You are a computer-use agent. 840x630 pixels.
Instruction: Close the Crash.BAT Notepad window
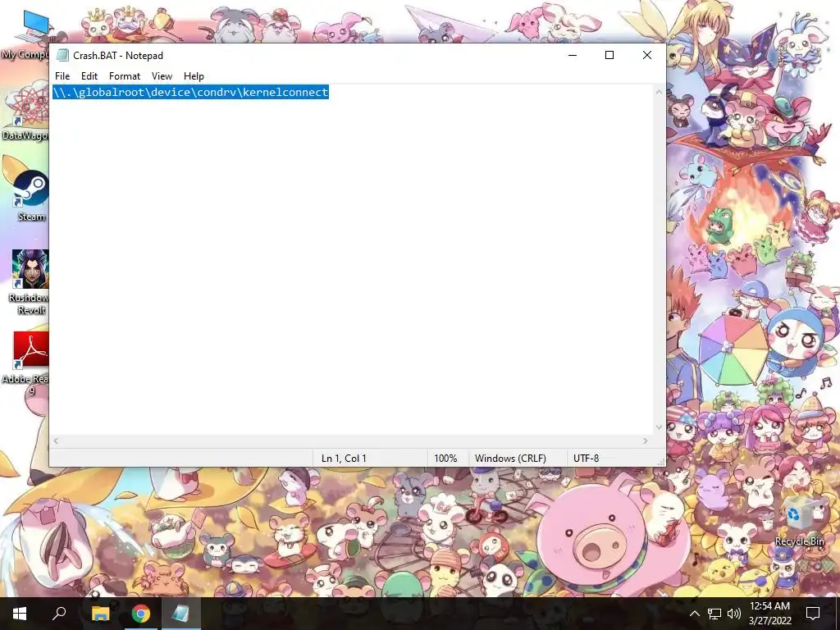coord(646,55)
